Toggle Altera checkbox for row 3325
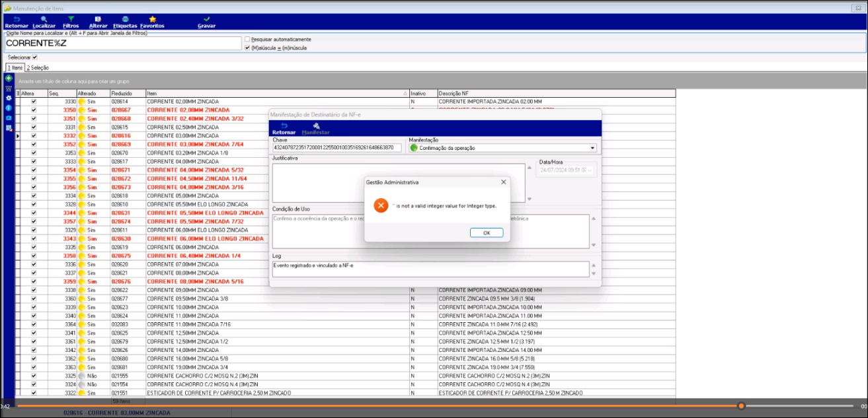The height and width of the screenshot is (418, 868). point(34,376)
